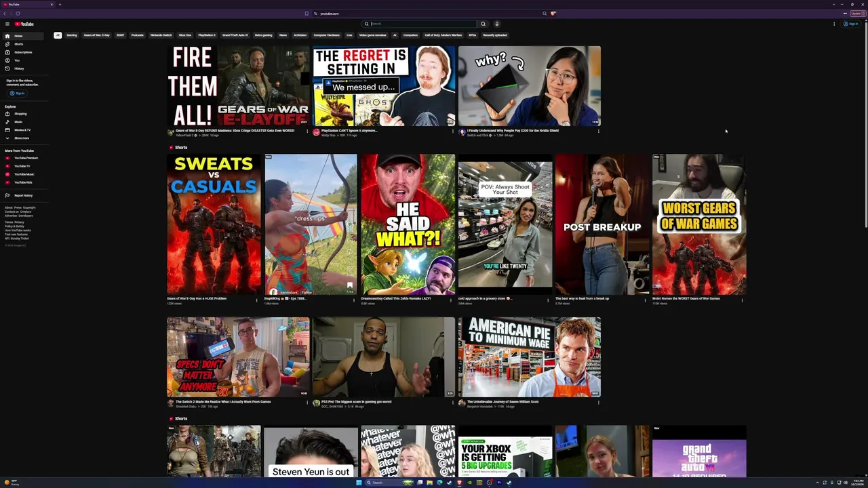The width and height of the screenshot is (868, 488).
Task: Start voice search with microphone icon
Action: (496, 24)
